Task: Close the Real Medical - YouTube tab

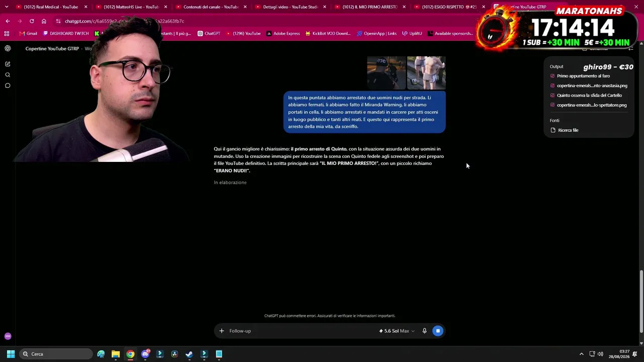Action: pos(86,7)
